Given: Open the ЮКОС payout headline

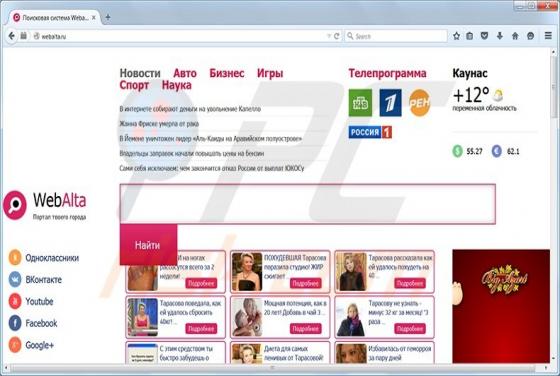Looking at the screenshot, I should click(x=212, y=168).
